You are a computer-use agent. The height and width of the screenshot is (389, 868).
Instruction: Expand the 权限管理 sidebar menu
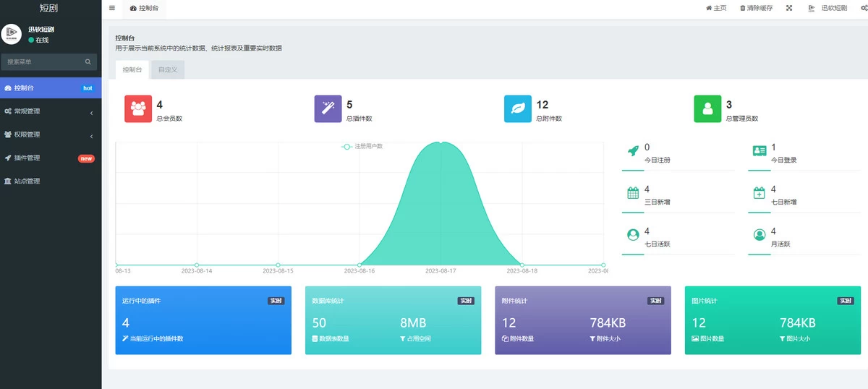pyautogui.click(x=50, y=134)
